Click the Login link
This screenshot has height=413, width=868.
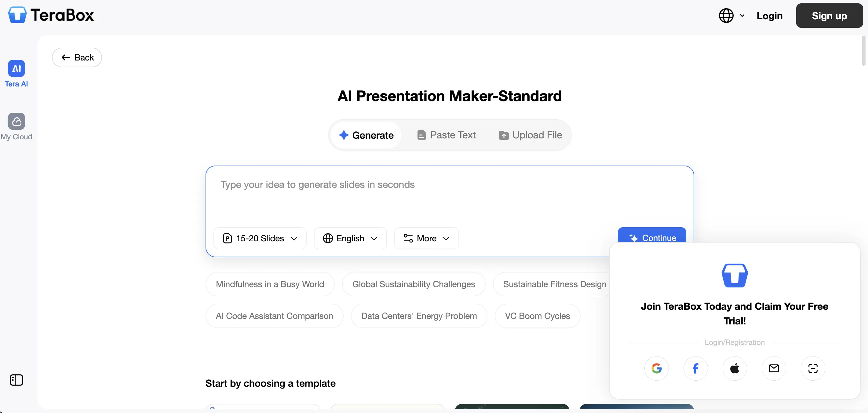click(769, 16)
